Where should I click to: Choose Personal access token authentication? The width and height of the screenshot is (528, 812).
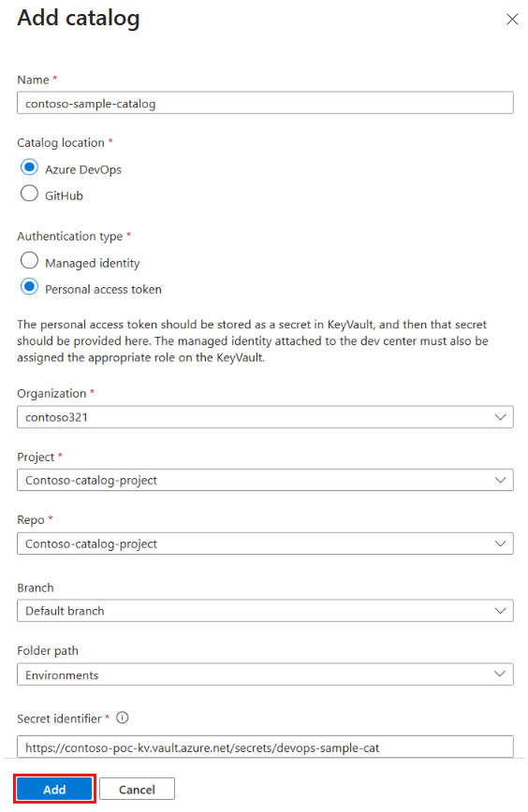[29, 287]
